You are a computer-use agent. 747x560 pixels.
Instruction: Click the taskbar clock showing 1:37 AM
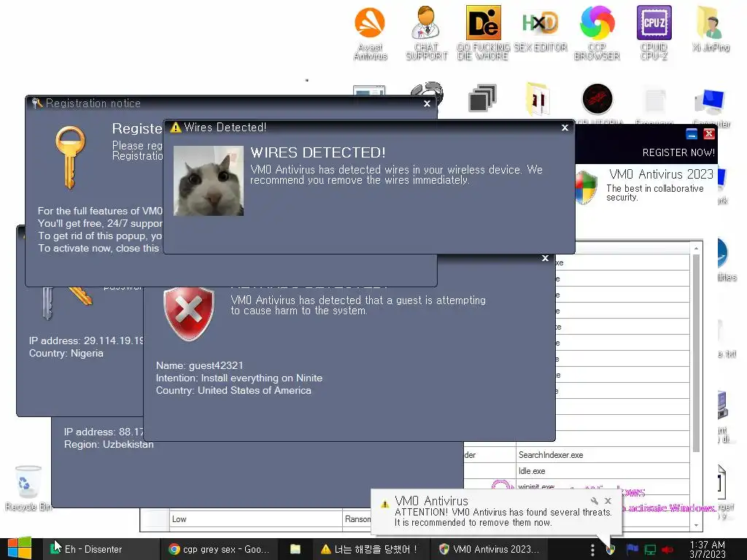coord(708,549)
